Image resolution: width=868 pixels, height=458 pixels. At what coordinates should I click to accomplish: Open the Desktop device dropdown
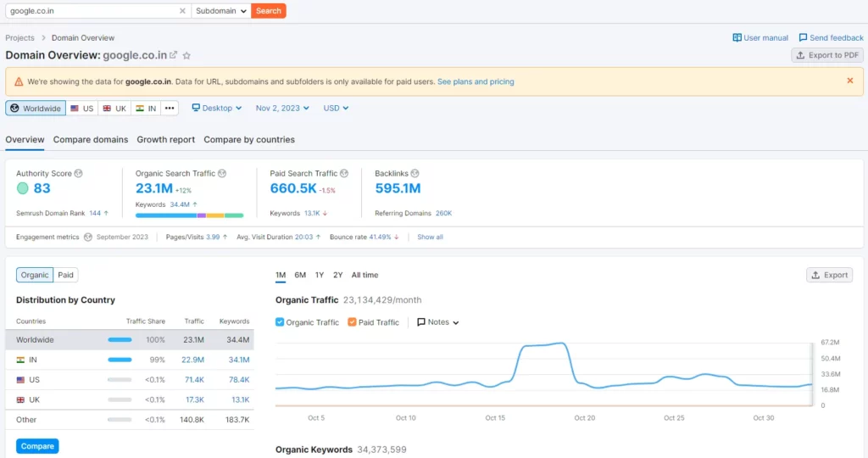pos(216,108)
